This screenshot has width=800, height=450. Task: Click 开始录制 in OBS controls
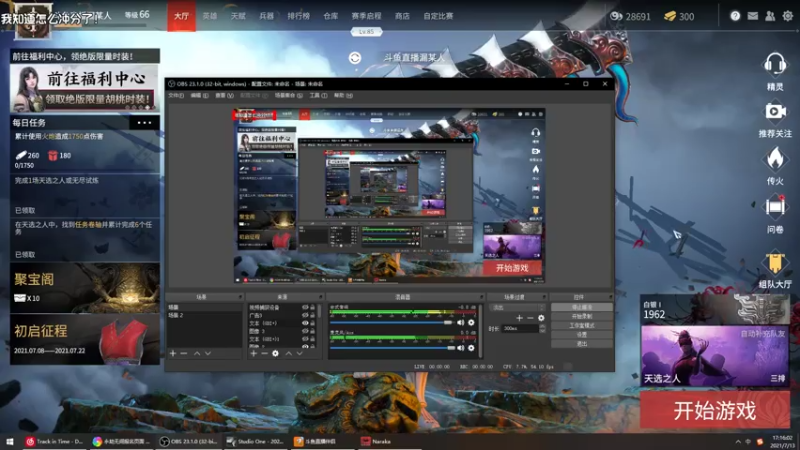point(582,316)
